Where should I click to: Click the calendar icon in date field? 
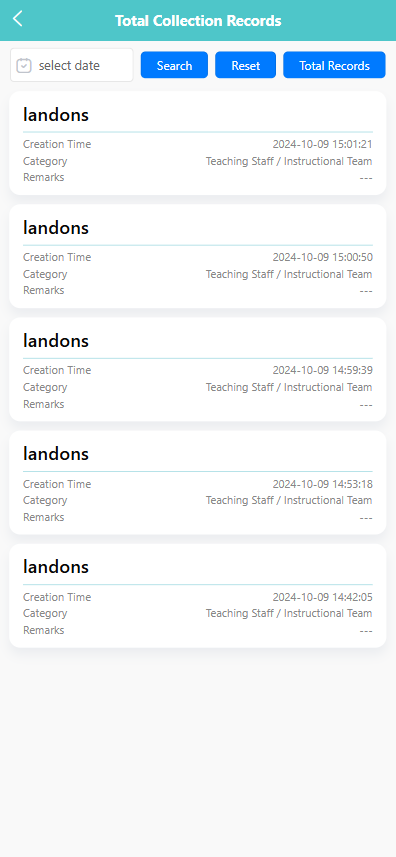pyautogui.click(x=24, y=66)
